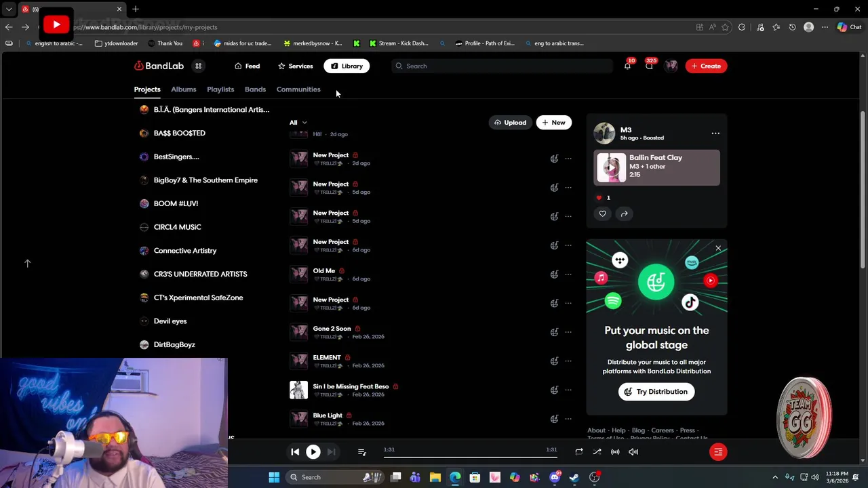
Task: Click the Windows Start button
Action: click(274, 477)
